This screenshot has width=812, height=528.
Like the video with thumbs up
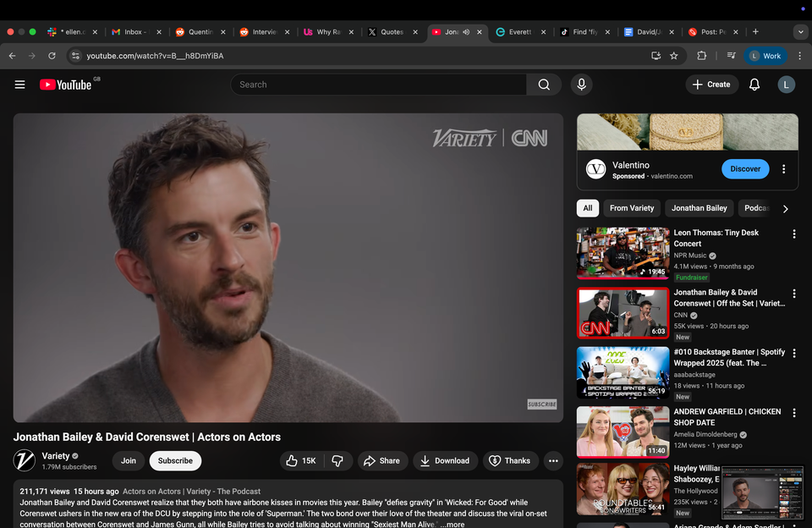pos(300,460)
